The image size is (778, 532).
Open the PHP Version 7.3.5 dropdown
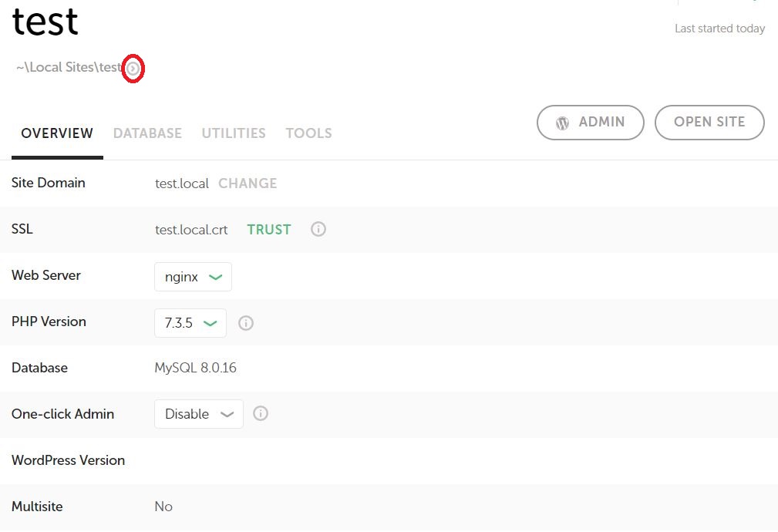pyautogui.click(x=190, y=323)
